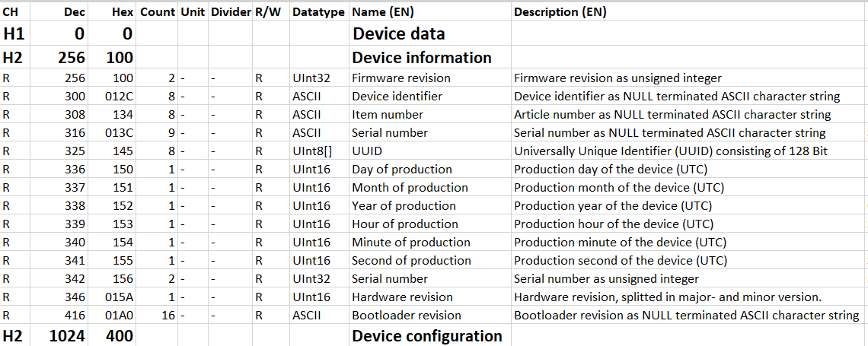This screenshot has width=868, height=346.
Task: Click the 'Count' column header
Action: point(158,12)
